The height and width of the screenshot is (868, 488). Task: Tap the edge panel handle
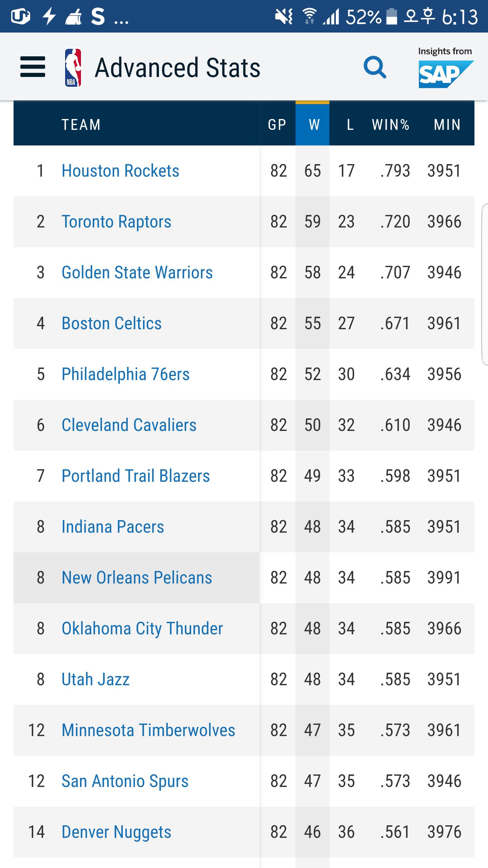click(x=485, y=284)
